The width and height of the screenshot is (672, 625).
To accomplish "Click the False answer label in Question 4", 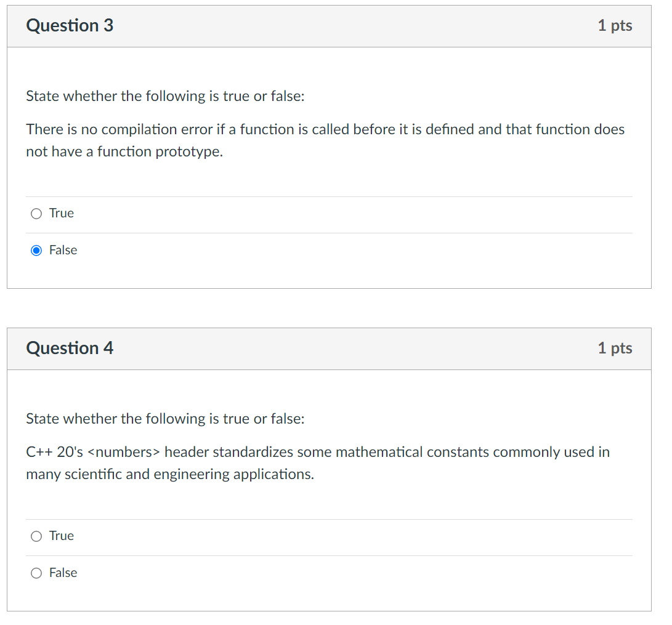I will coord(63,573).
